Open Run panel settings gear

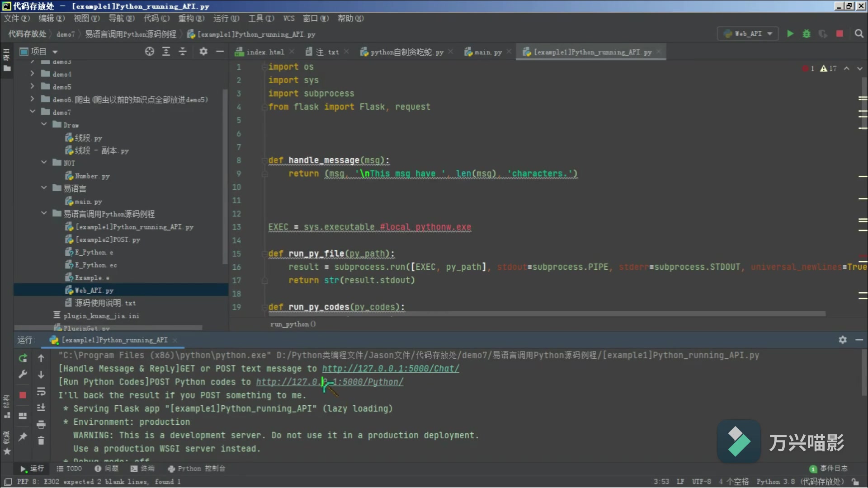point(843,340)
